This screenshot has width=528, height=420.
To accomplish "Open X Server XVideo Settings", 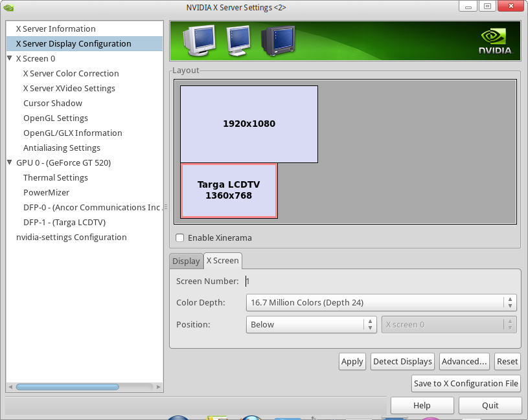I will coord(69,88).
